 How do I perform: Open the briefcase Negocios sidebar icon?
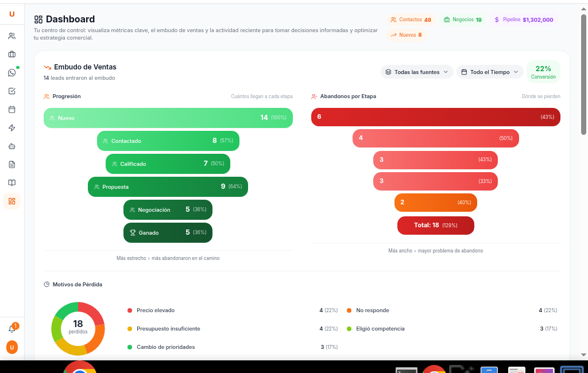[12, 55]
